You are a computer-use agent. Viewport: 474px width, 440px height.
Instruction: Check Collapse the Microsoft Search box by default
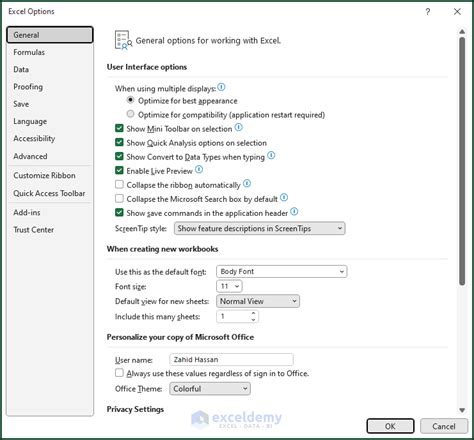(x=119, y=199)
